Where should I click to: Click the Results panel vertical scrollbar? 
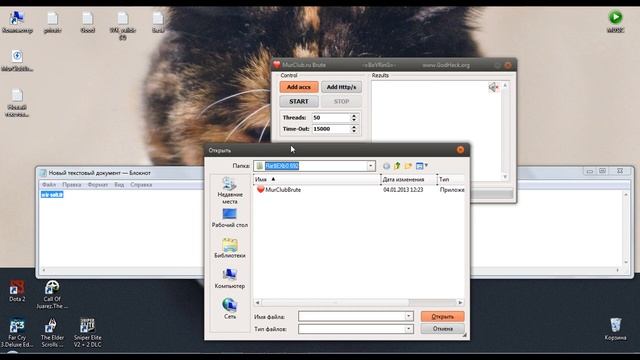(x=505, y=131)
